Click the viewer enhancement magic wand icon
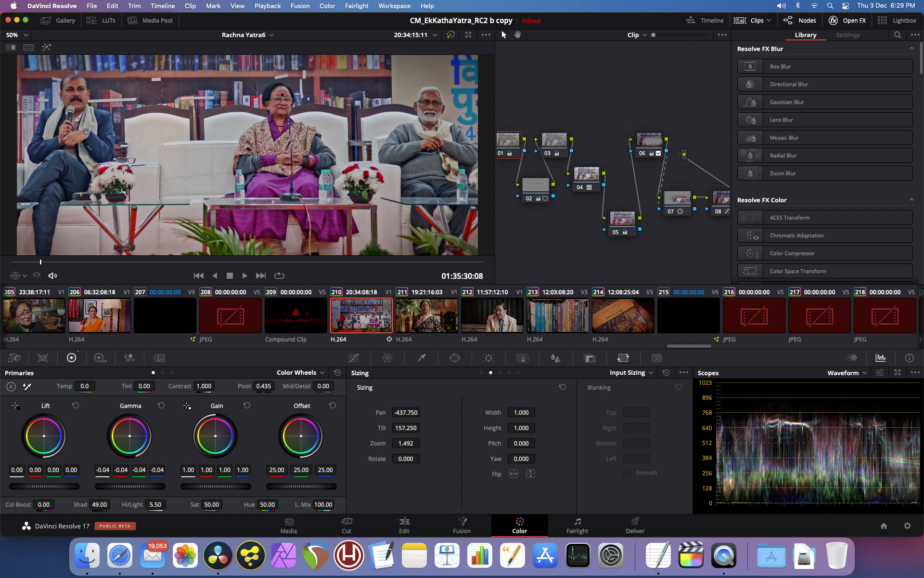Image resolution: width=924 pixels, height=578 pixels. 46,47
